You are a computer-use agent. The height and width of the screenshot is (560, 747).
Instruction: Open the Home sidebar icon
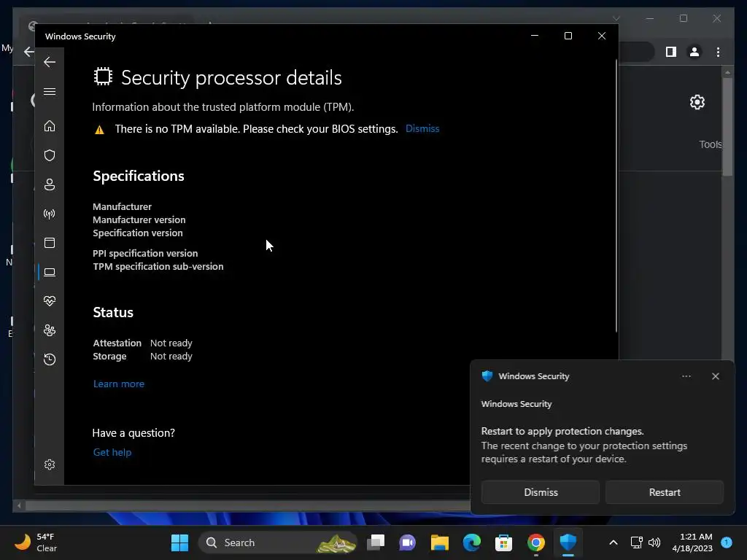point(50,126)
